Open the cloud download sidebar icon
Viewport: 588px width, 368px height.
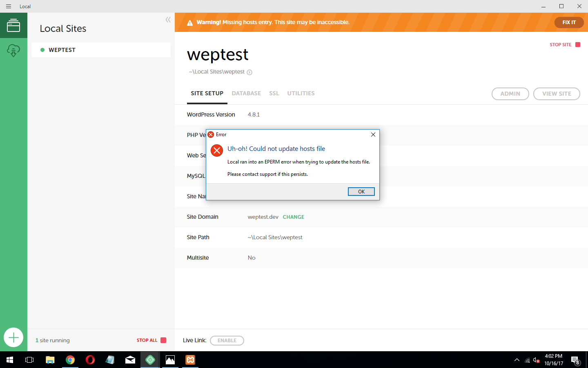pos(13,51)
